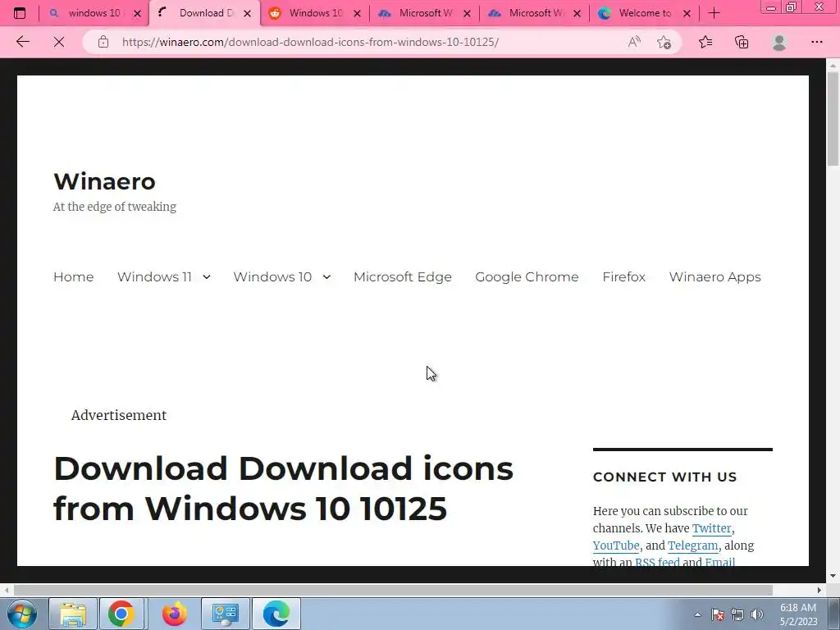Follow the Twitter link
Viewport: 840px width, 630px height.
[711, 528]
